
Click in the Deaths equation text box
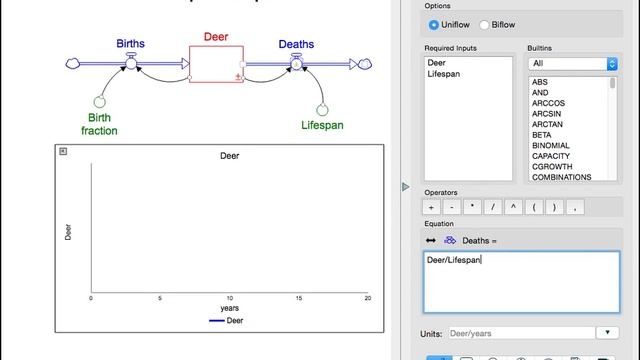pyautogui.click(x=521, y=282)
